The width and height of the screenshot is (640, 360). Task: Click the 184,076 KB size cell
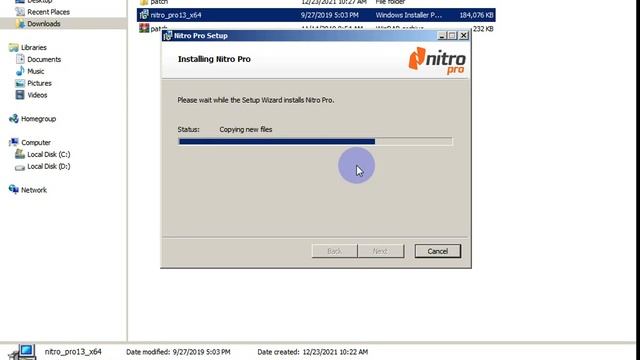tap(476, 15)
